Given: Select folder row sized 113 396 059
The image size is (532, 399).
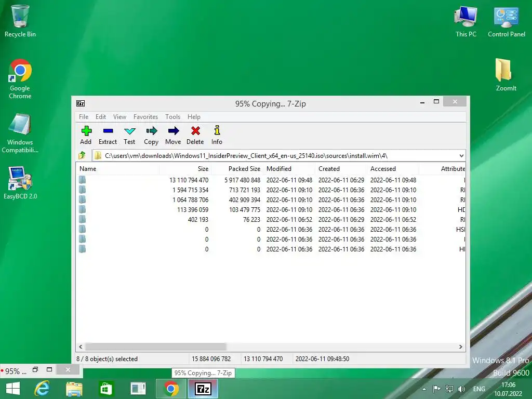Looking at the screenshot, I should (x=270, y=209).
